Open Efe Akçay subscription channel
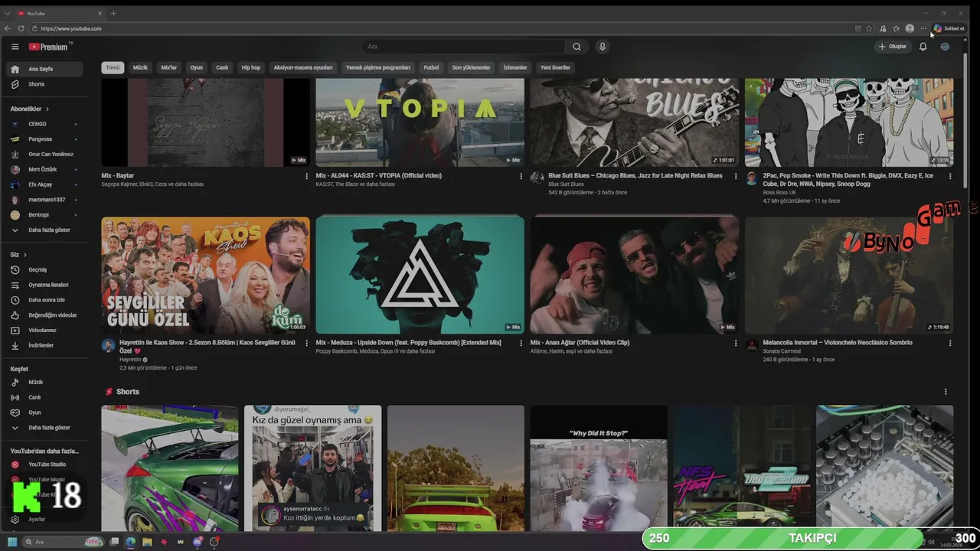Image resolution: width=980 pixels, height=551 pixels. [x=44, y=184]
